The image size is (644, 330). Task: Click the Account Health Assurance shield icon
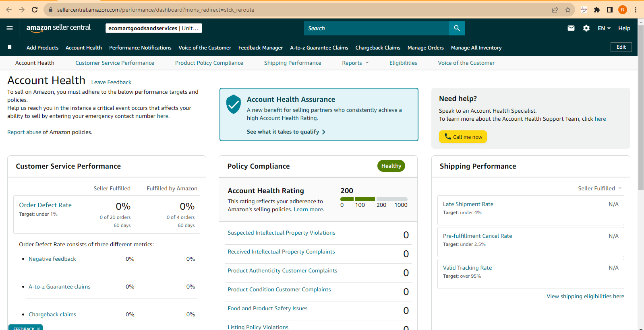tap(234, 104)
